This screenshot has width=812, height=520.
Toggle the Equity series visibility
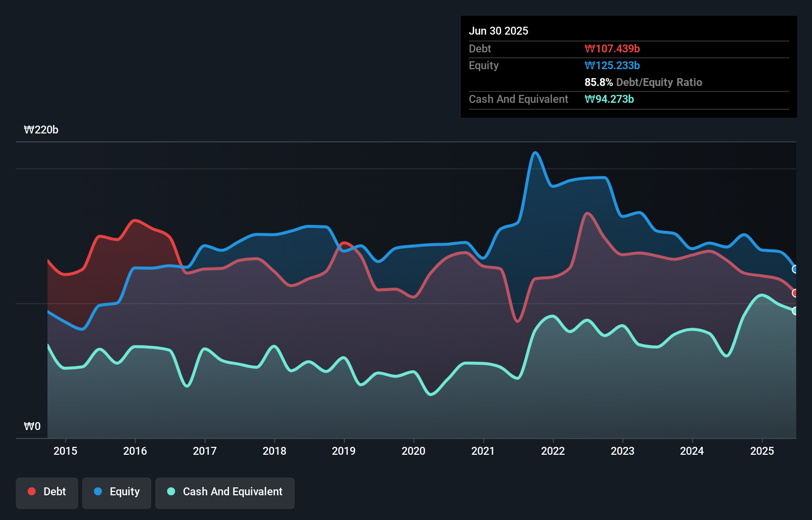116,491
